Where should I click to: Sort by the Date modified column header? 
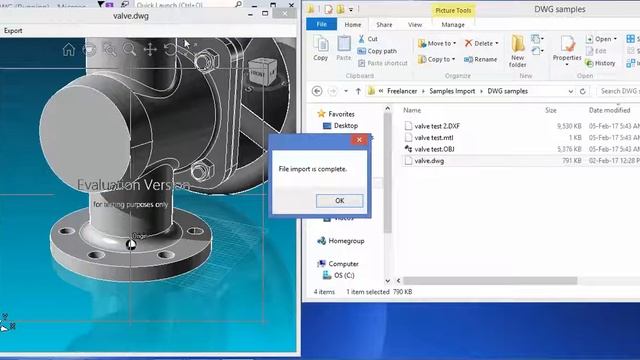609,110
